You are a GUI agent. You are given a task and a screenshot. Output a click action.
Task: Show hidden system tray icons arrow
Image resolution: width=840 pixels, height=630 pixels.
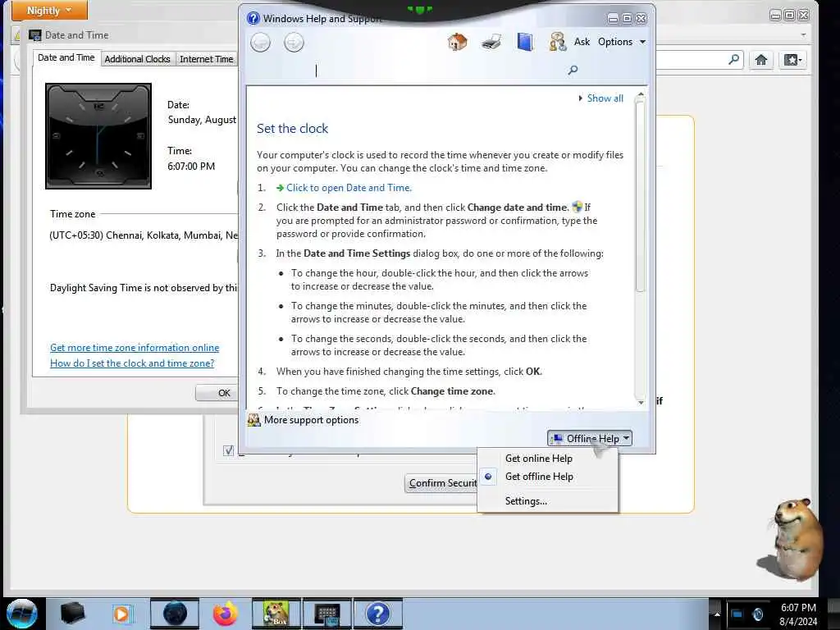[x=717, y=614]
